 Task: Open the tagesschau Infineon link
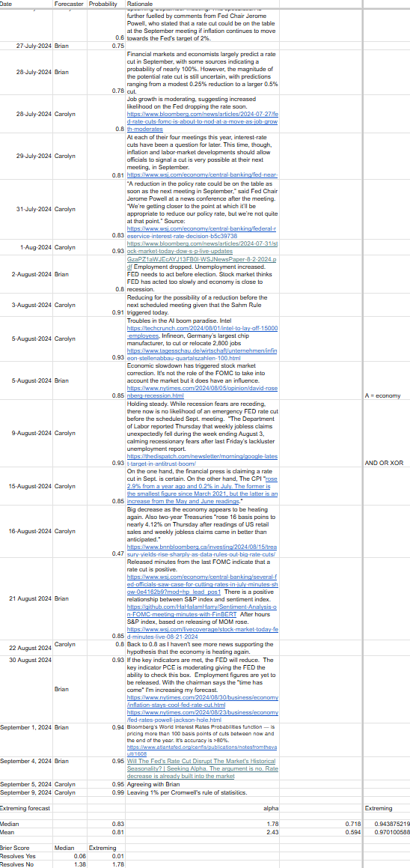(x=202, y=354)
